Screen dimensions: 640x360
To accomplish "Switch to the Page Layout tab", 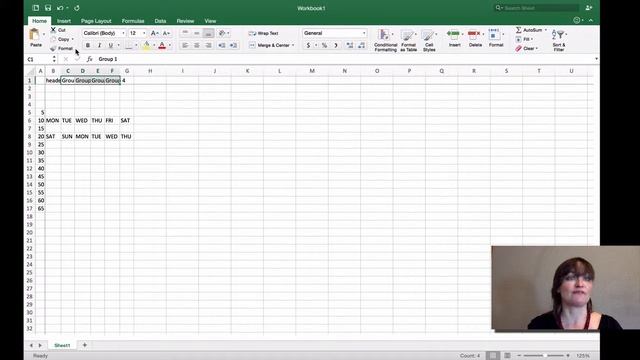I will point(96,21).
